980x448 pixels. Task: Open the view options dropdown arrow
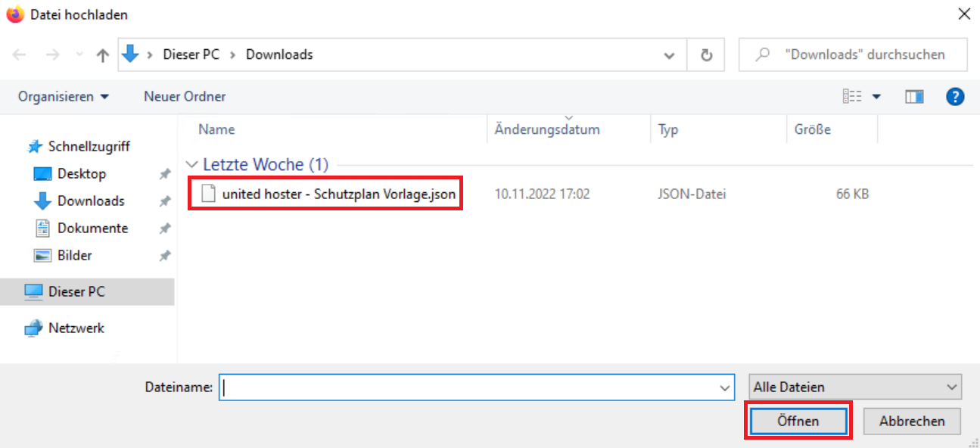(876, 97)
